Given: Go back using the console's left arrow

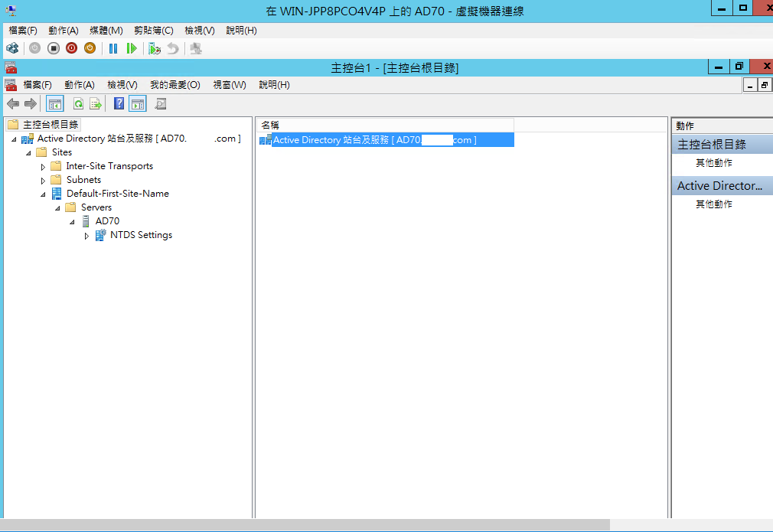Looking at the screenshot, I should [x=13, y=104].
